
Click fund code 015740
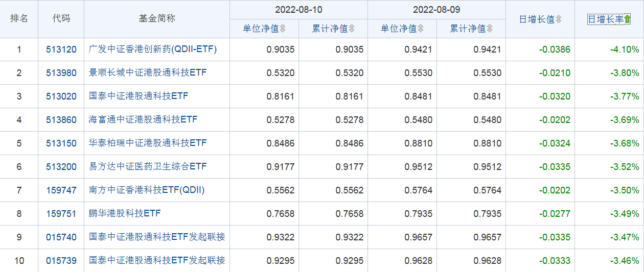click(61, 237)
